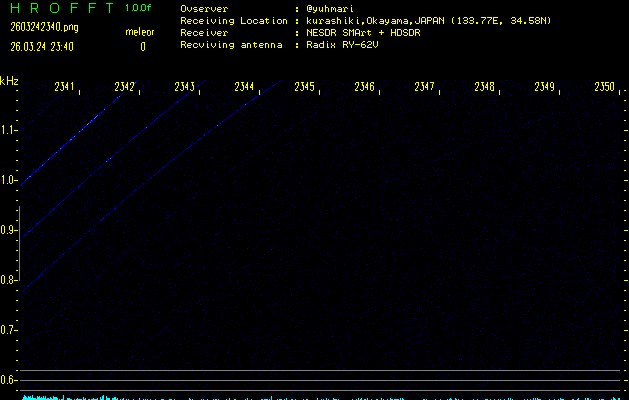Screen dimensions: 629x400
Task: Click the meteor count value 0
Action: pyautogui.click(x=142, y=46)
